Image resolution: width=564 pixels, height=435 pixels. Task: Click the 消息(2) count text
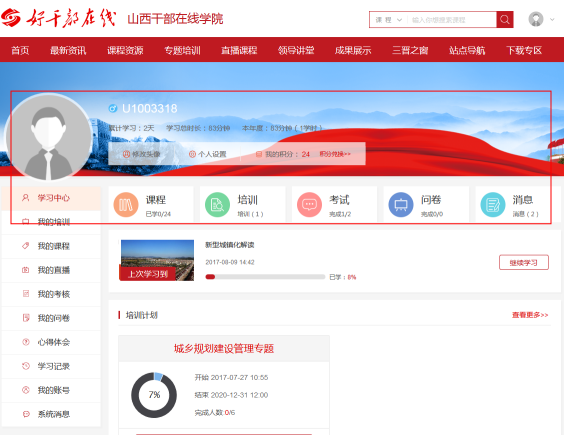[526, 214]
